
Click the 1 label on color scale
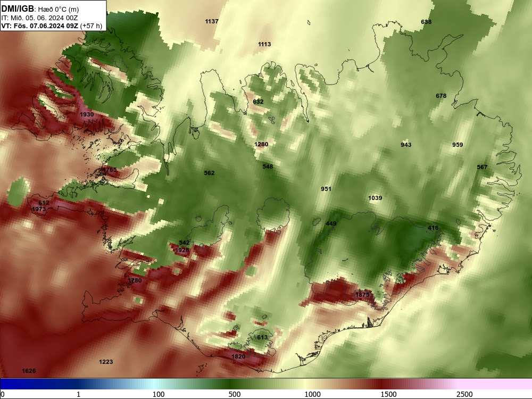pos(78,394)
